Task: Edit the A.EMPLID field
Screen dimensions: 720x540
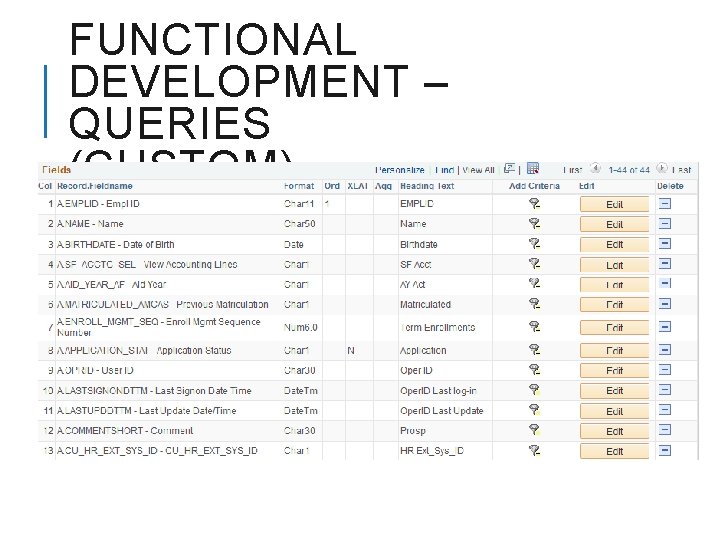Action: [614, 204]
